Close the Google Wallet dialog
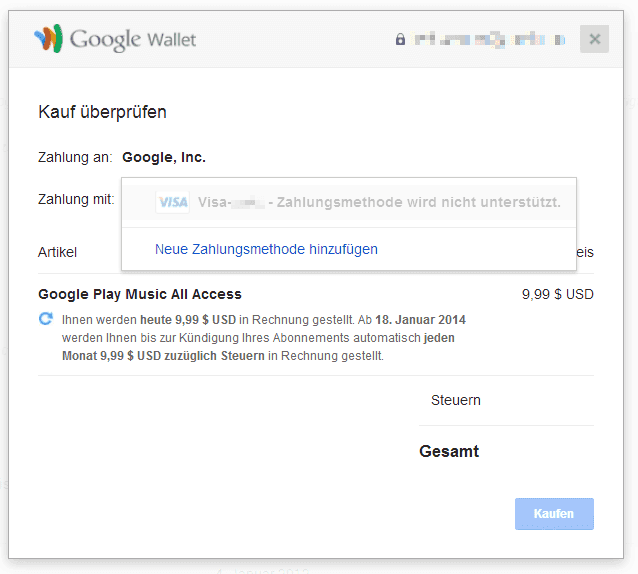Screen dimensions: 638x574 (594, 39)
